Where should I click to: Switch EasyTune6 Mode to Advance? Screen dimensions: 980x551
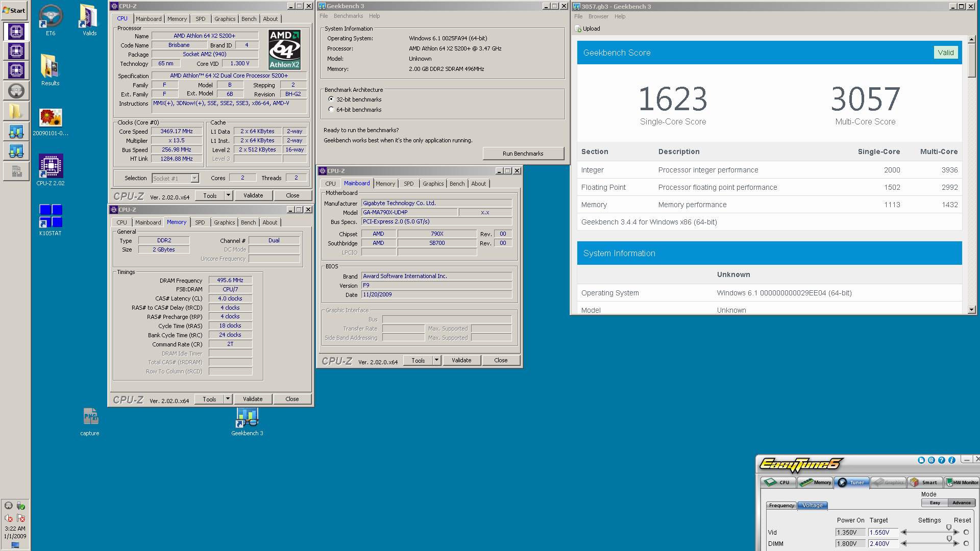coord(962,503)
